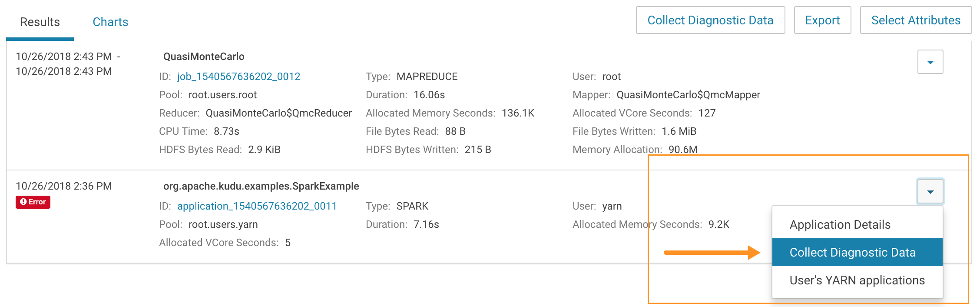
Task: Click the root.users.root pool value
Action: pos(222,95)
